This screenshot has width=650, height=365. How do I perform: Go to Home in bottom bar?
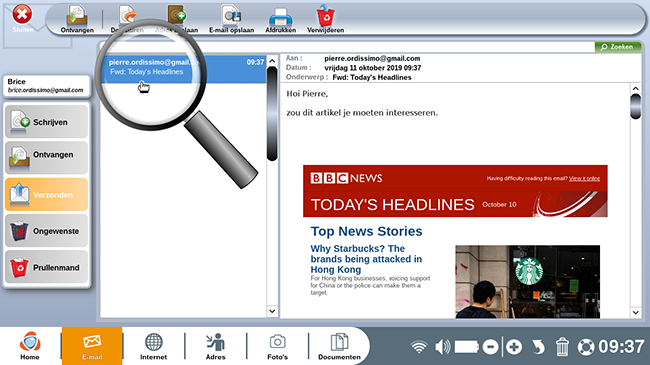[x=30, y=346]
